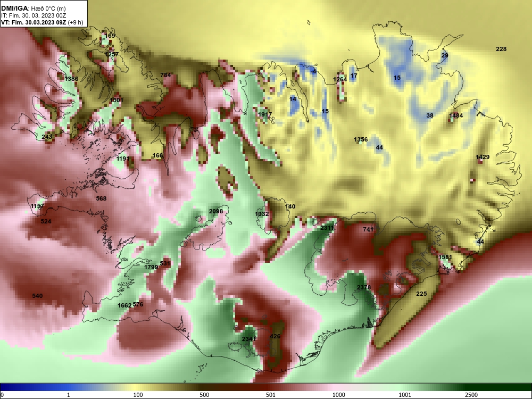The image size is (532, 399).
Task: Click the legend label 1000
Action: 339,395
